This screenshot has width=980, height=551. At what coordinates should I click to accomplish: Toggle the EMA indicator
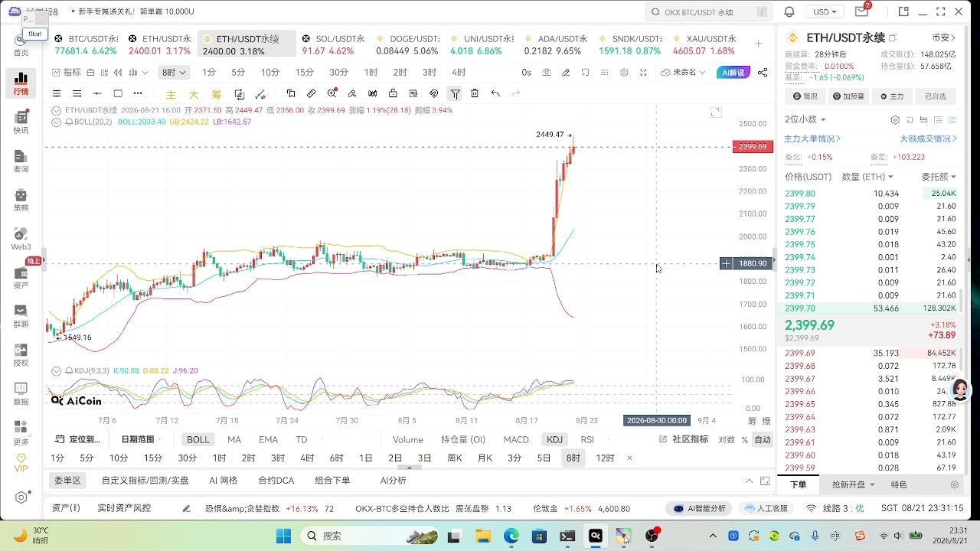click(268, 440)
